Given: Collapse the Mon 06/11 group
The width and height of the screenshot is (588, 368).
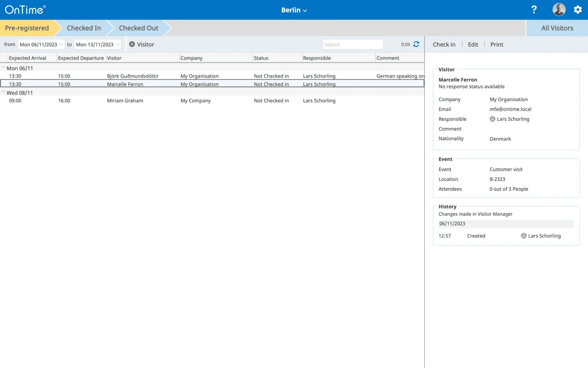Looking at the screenshot, I should pos(3,68).
